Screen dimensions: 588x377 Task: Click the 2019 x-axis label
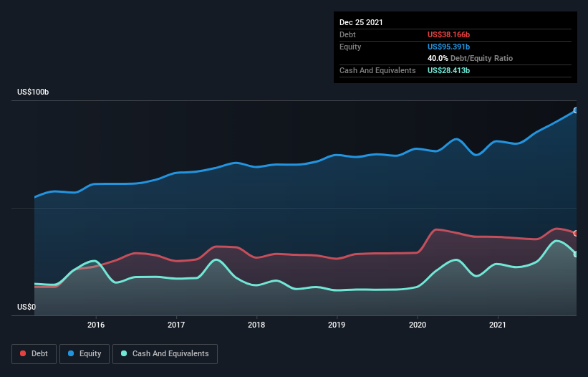337,325
